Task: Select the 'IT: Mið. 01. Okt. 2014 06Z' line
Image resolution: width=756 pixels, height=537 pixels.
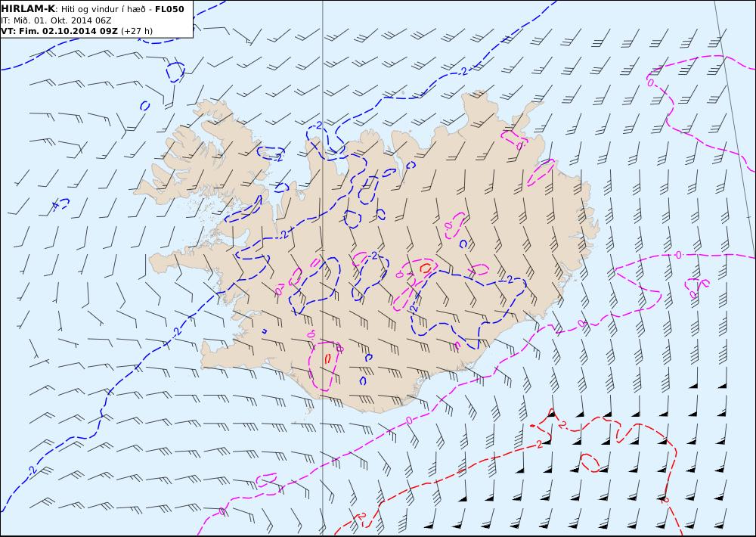Action: 57,20
